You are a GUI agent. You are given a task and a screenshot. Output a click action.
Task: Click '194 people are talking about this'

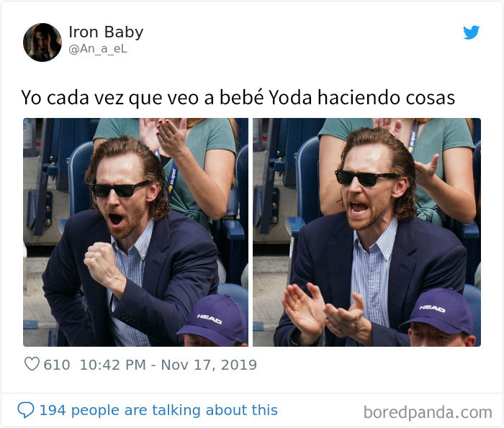coord(158,410)
